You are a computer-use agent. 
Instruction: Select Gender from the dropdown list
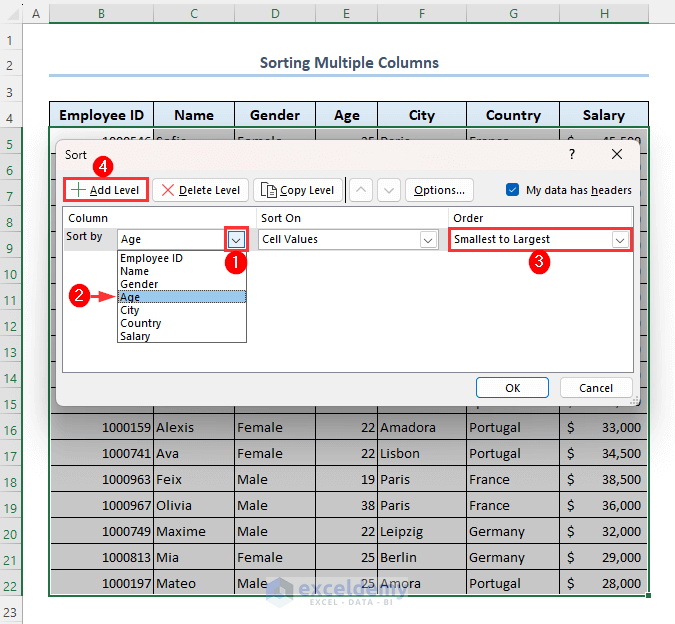click(x=138, y=284)
